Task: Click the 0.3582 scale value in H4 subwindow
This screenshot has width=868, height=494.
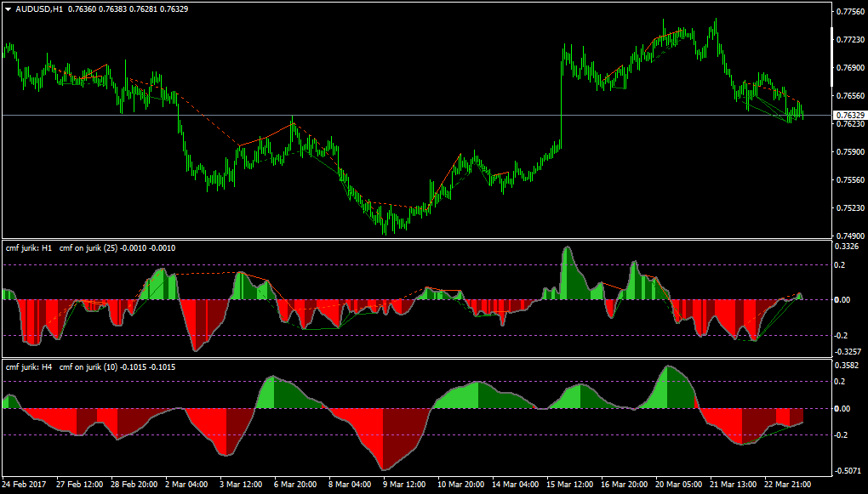Action: click(x=848, y=365)
